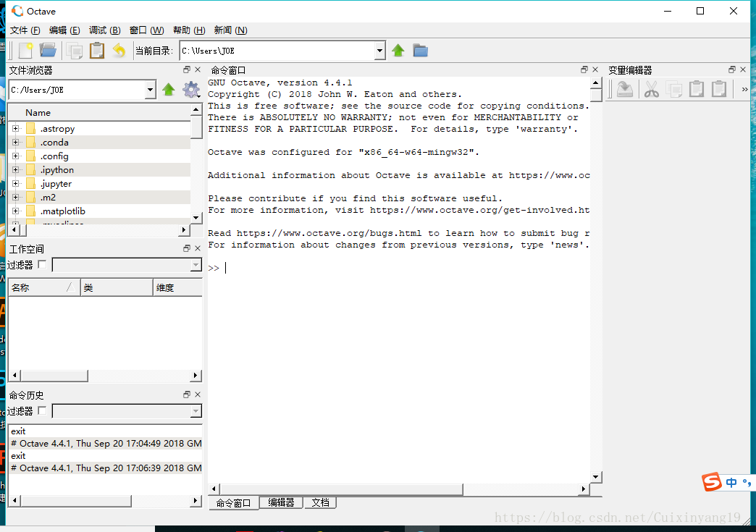Show more variable editor toolbar items

pyautogui.click(x=745, y=89)
